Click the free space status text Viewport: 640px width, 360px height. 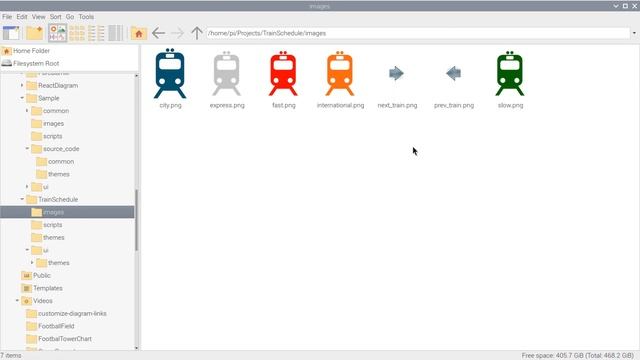[x=577, y=355]
